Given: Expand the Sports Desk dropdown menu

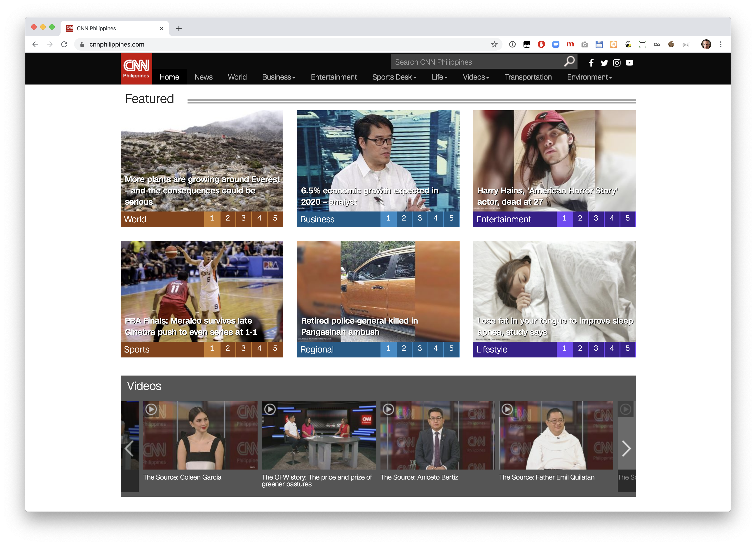Looking at the screenshot, I should 394,77.
